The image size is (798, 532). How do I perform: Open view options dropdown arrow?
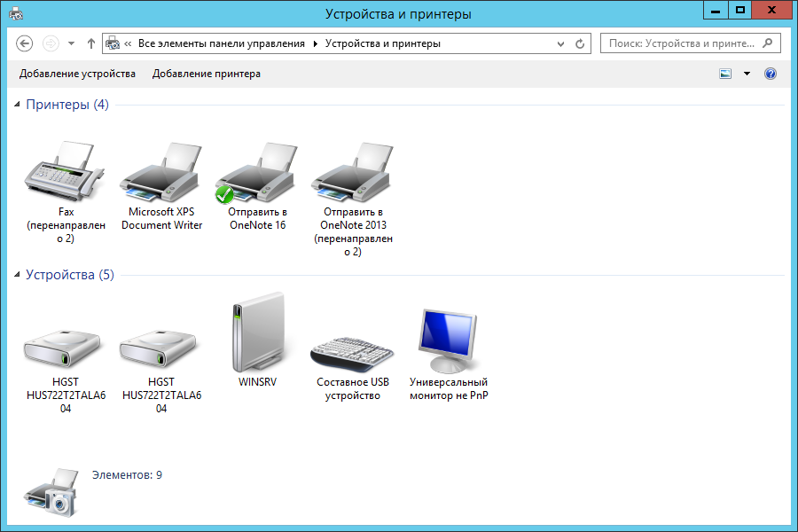pos(747,74)
